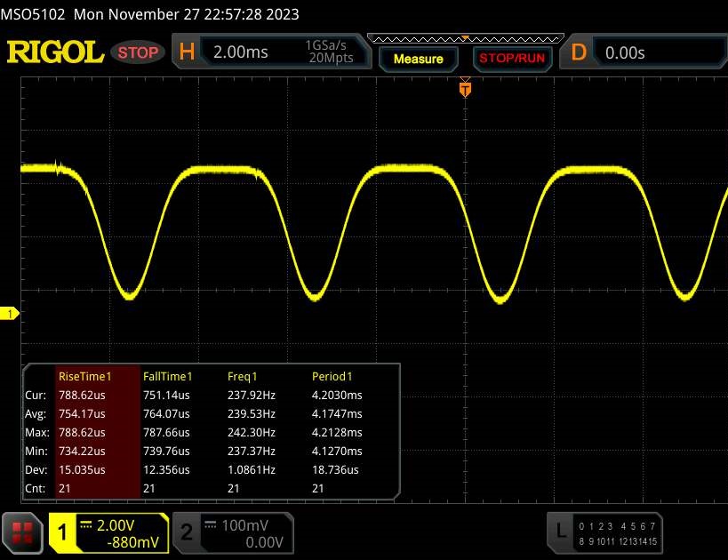Viewport: 728px width, 560px height.
Task: Toggle the STOP/RUN button
Action: [512, 58]
